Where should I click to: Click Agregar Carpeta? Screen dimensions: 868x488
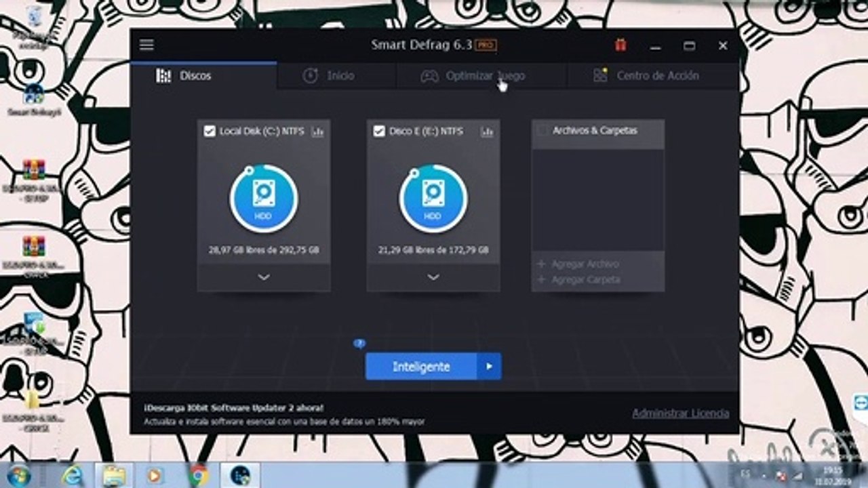(578, 279)
